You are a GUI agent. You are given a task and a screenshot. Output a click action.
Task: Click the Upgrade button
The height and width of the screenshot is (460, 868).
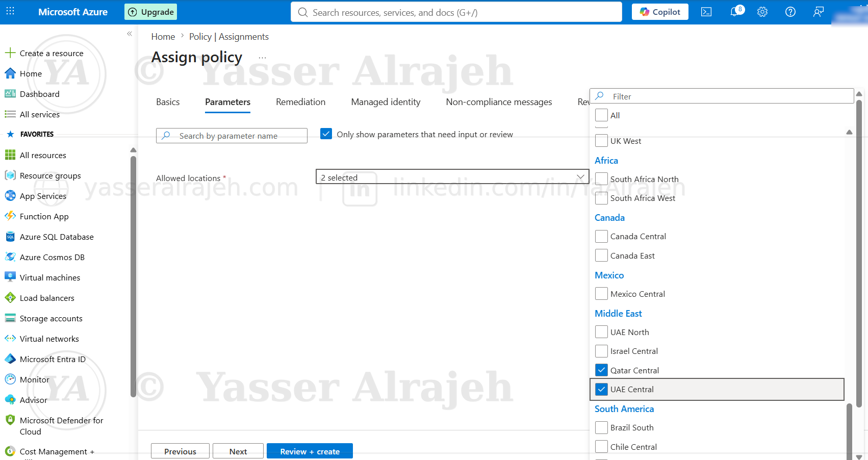[x=150, y=12]
